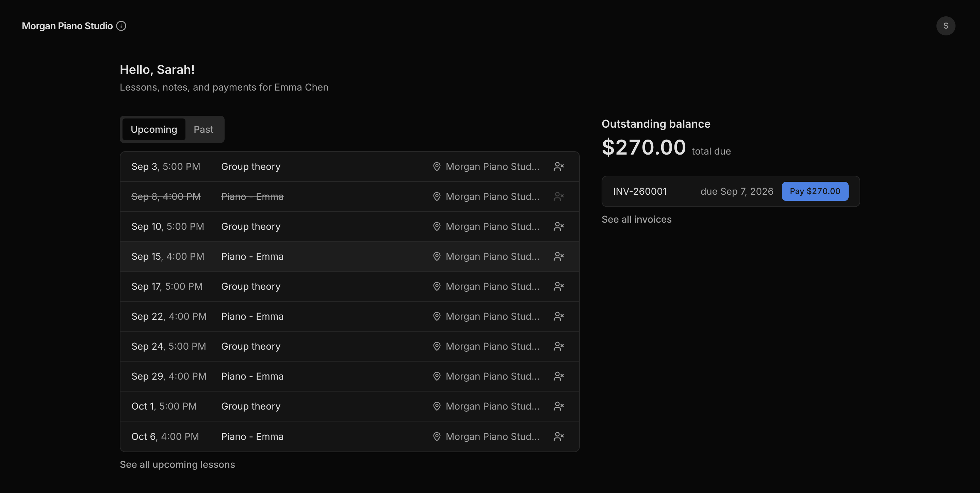Switch to the Past lessons tab
This screenshot has height=493, width=980.
[x=203, y=129]
